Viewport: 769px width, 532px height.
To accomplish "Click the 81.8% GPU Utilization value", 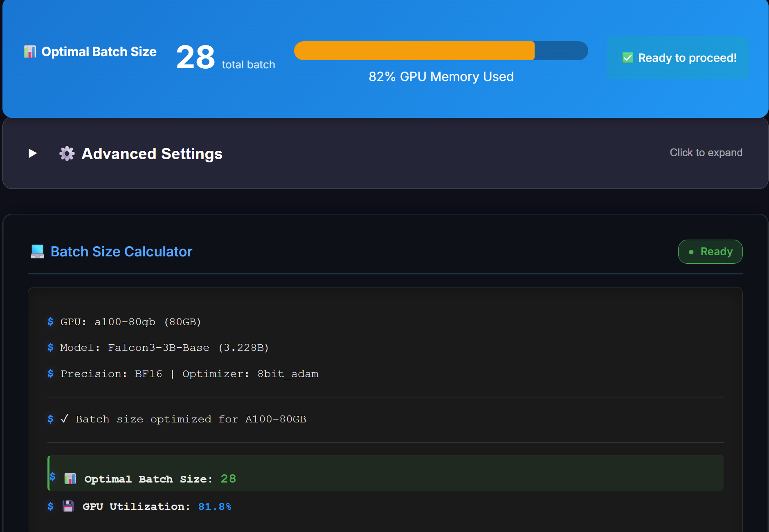I will (x=215, y=507).
